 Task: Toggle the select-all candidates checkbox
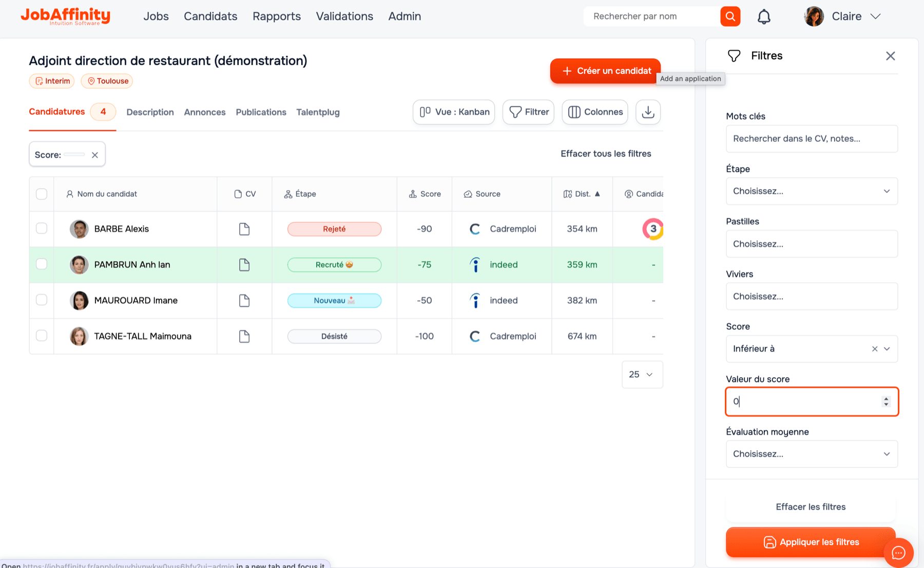point(42,194)
